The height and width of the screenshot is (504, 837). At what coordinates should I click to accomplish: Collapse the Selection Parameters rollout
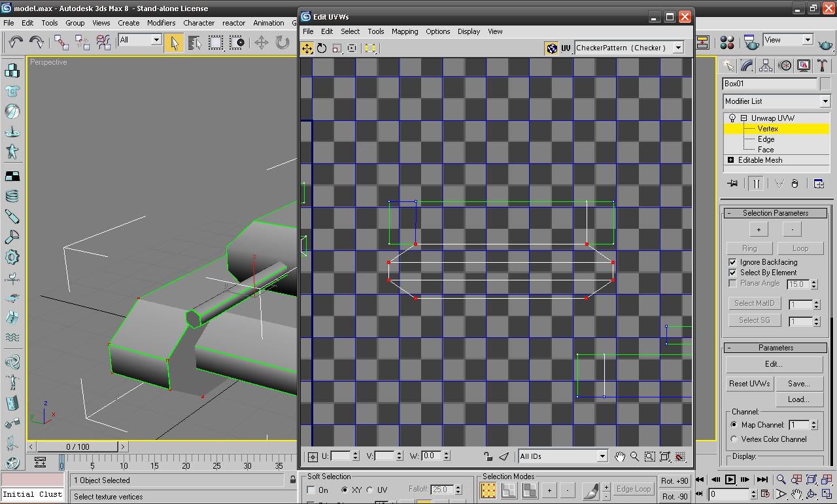pyautogui.click(x=776, y=213)
